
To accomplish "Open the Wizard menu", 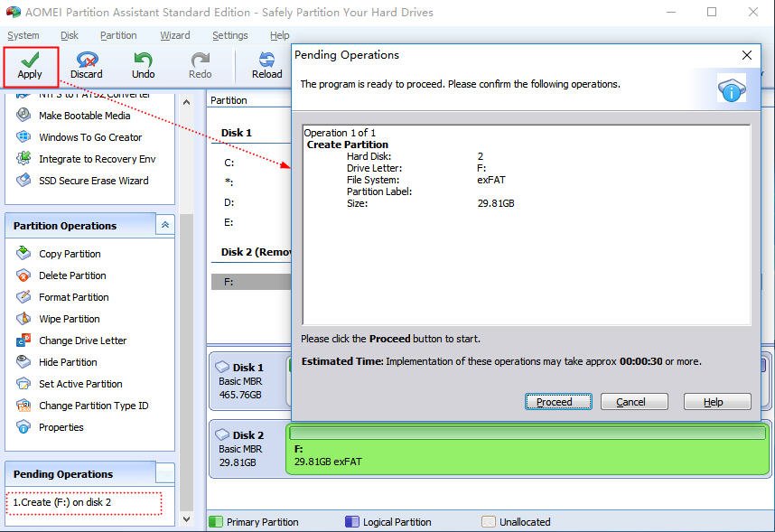I will click(x=175, y=35).
